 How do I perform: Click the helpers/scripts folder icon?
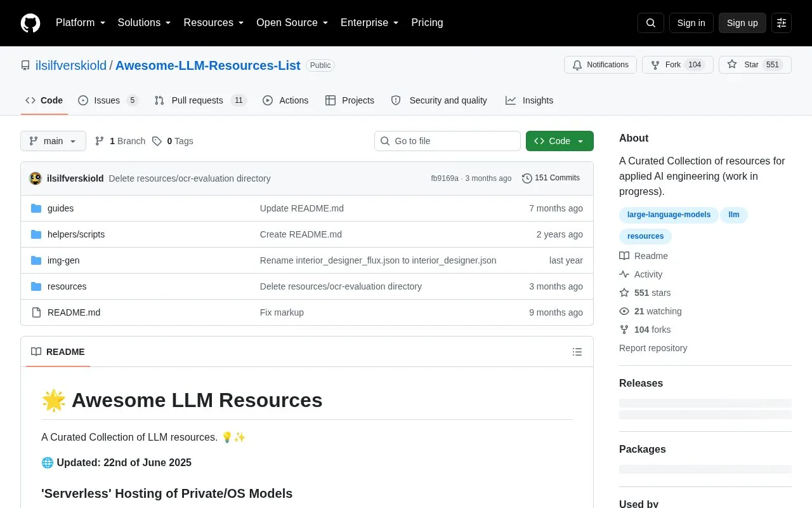pyautogui.click(x=36, y=234)
